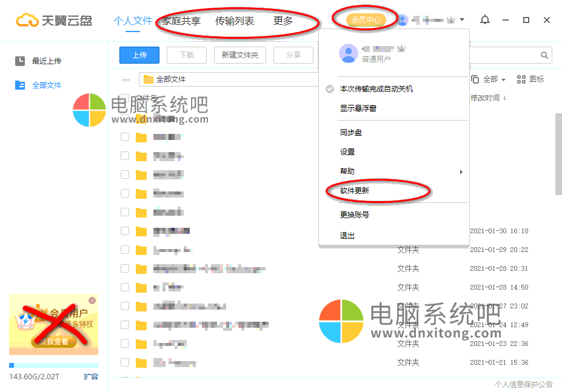
Task: Click the back arrow in path bar
Action: [x=126, y=79]
